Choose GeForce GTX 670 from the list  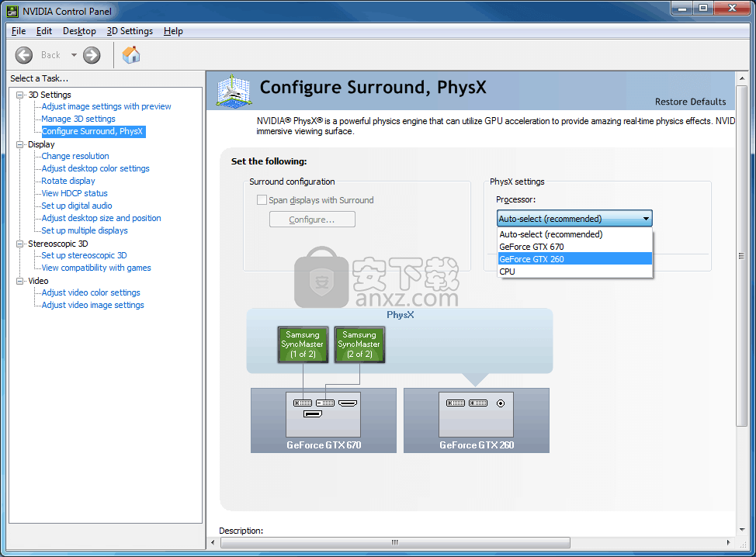[x=574, y=247]
